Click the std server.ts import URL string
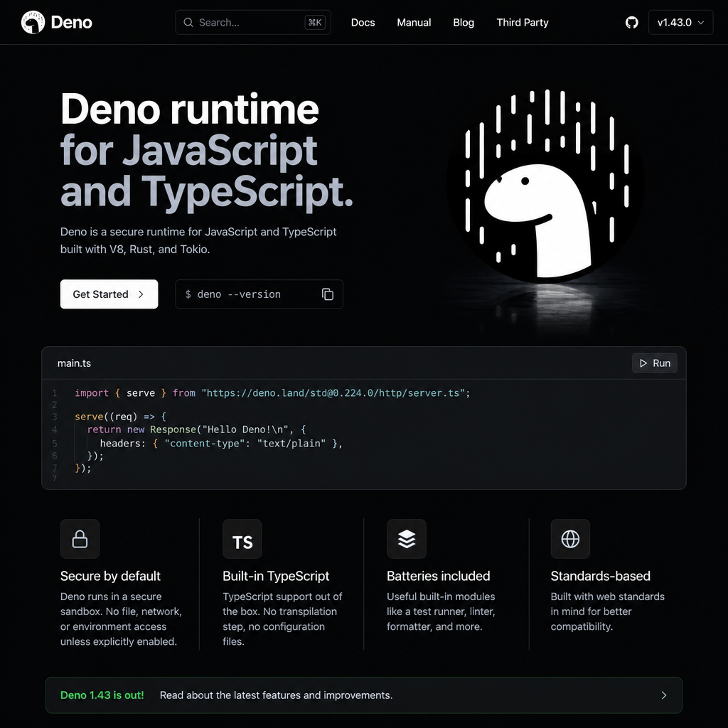Screen dimensions: 728x728 click(x=333, y=392)
